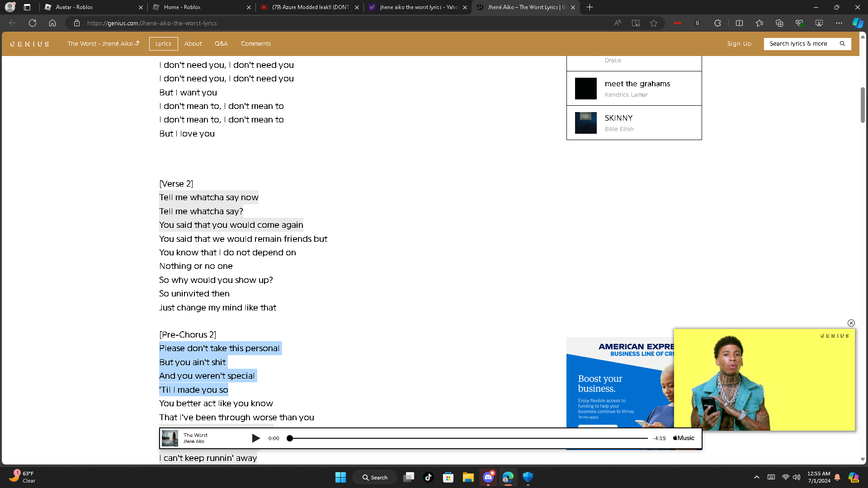Open the immersive reader icon
Screen dimensions: 868x488
click(636, 23)
